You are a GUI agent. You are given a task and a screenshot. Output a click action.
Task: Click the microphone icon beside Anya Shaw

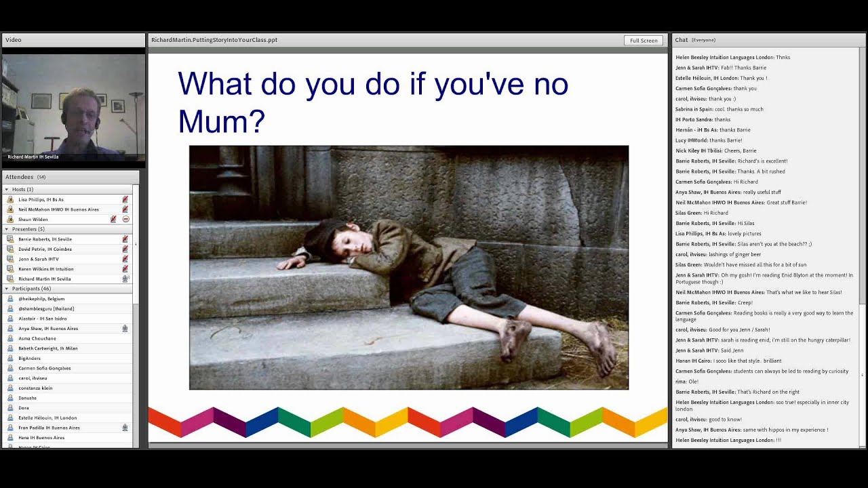click(x=125, y=329)
